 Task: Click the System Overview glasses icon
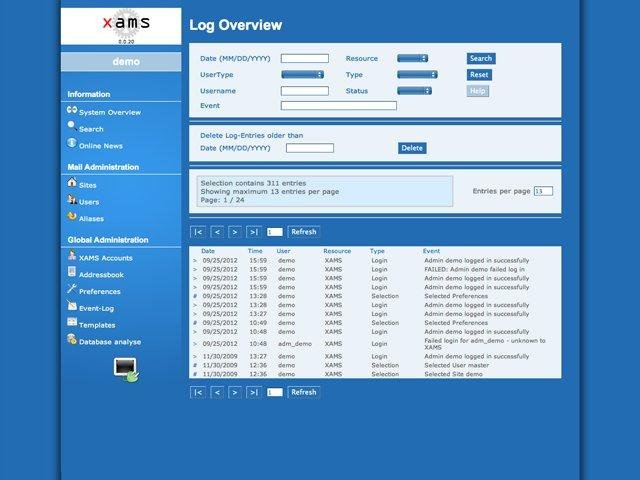coord(72,110)
